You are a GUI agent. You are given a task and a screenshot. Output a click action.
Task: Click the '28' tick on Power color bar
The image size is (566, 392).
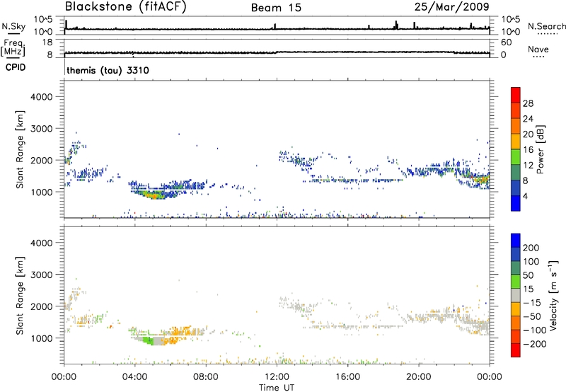[528, 103]
